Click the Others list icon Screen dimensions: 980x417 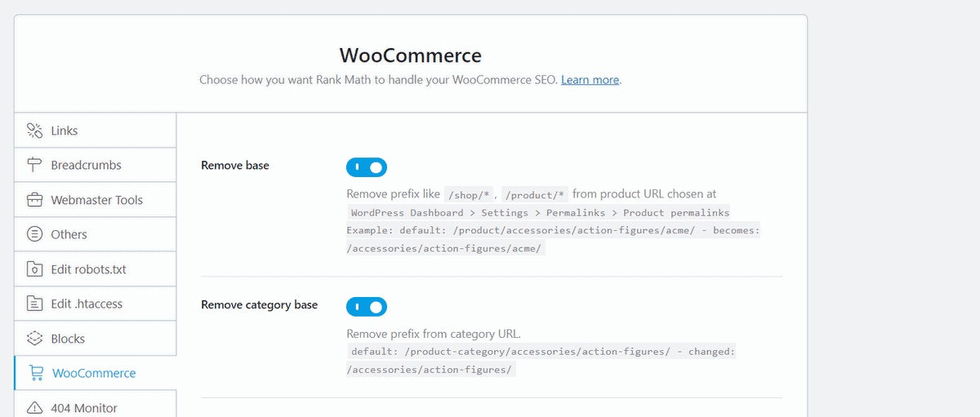coord(34,234)
